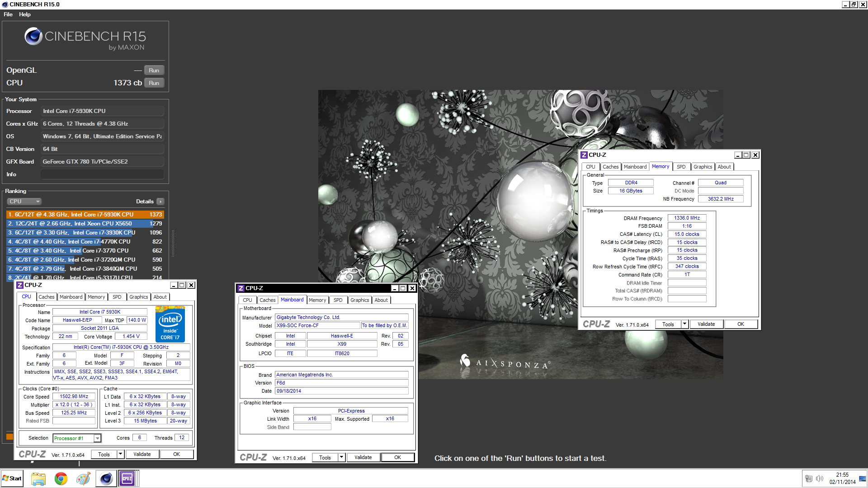Switch to Graphics tab in middle CPU-Z
This screenshot has height=488, width=868.
point(359,300)
